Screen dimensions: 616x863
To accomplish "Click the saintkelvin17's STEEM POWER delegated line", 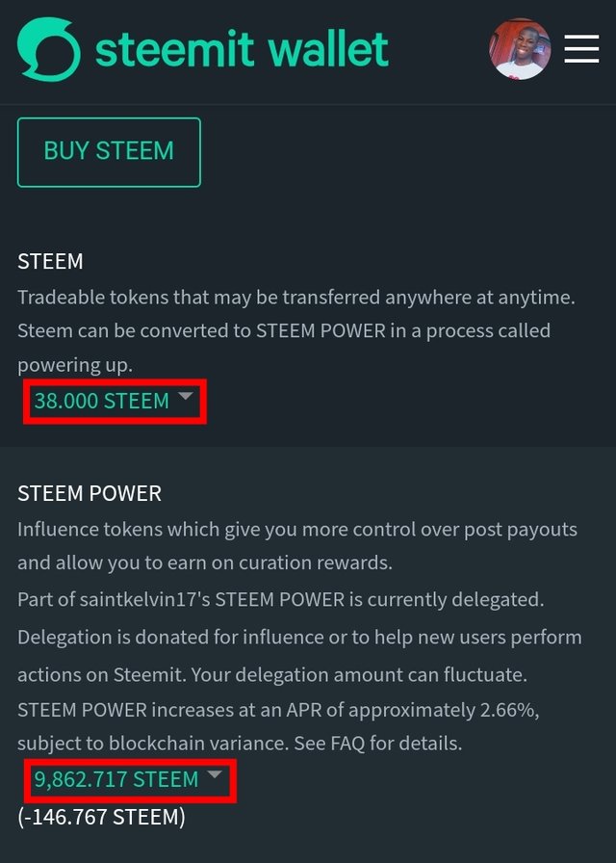I will point(280,599).
